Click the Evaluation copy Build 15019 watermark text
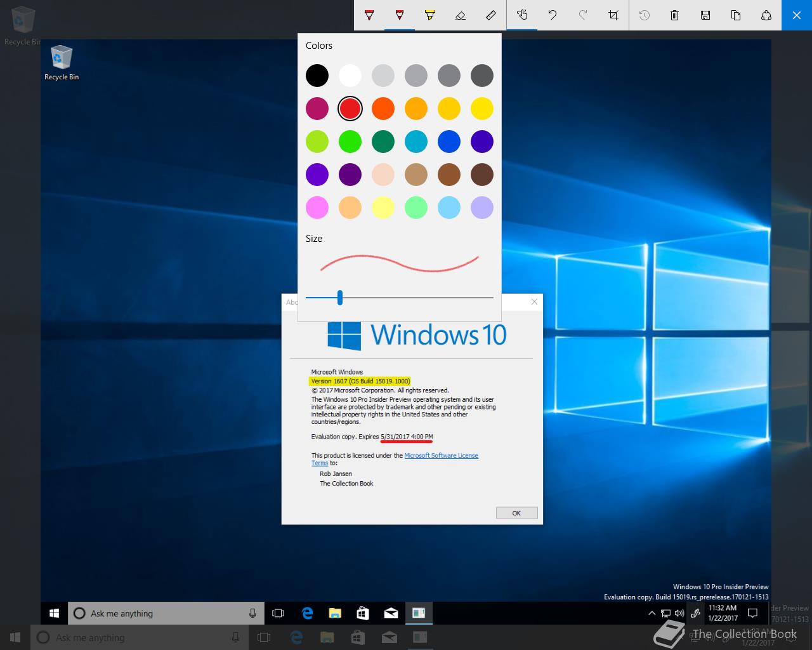 [686, 597]
